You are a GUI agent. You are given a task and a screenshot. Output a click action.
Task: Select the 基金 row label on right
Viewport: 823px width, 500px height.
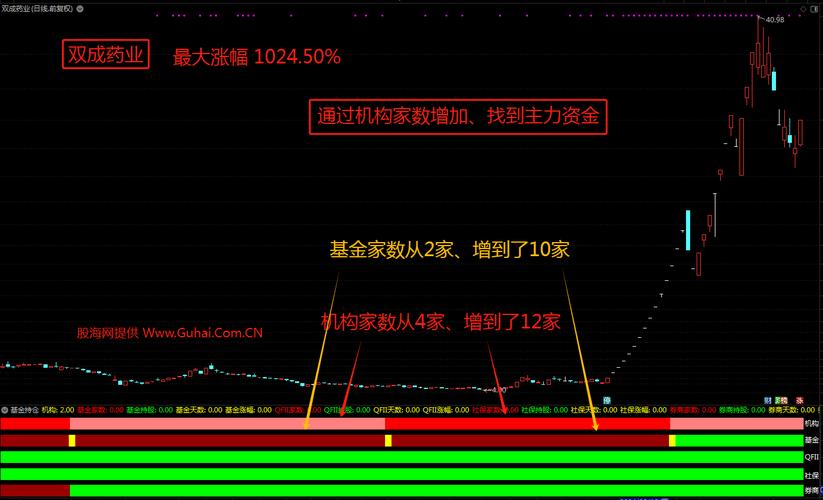811,440
